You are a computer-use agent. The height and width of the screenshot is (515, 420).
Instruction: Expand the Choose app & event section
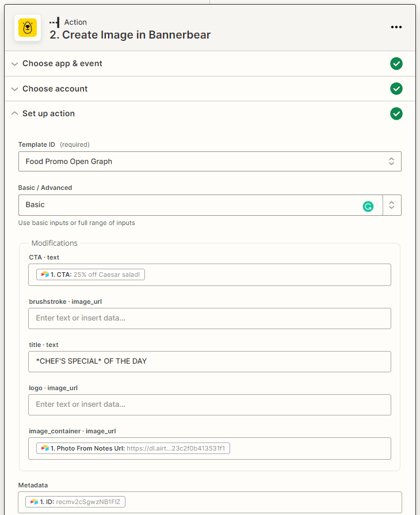(x=62, y=63)
